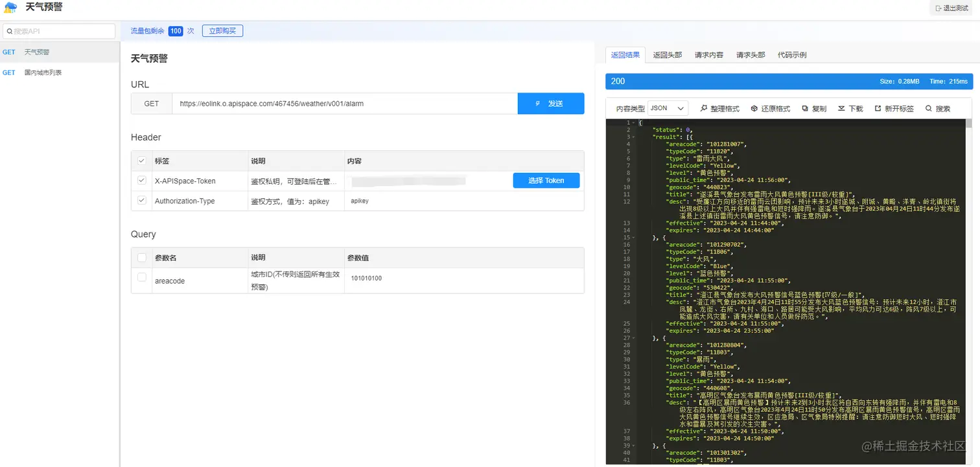980x467 pixels.
Task: Click the 新开标签 open-in-new-tab icon
Action: click(878, 108)
